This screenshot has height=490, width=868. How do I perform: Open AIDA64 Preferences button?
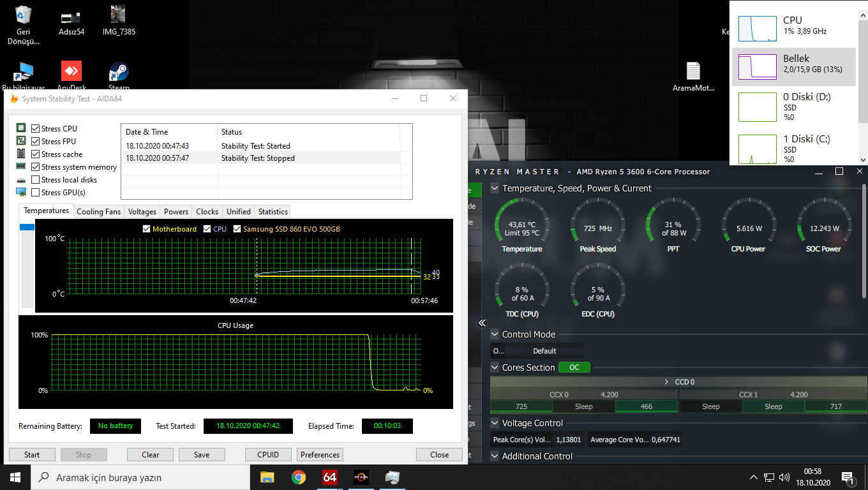(320, 455)
